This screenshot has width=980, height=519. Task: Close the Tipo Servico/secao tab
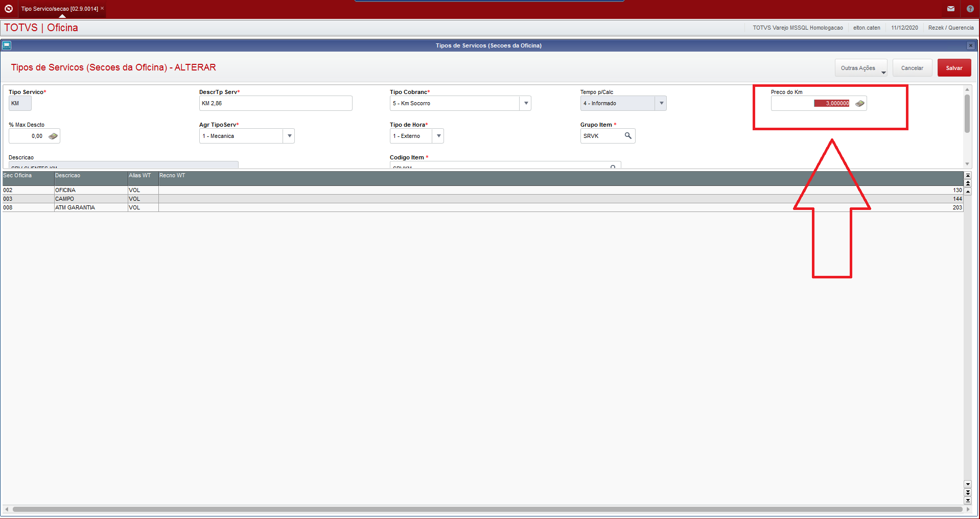coord(102,8)
